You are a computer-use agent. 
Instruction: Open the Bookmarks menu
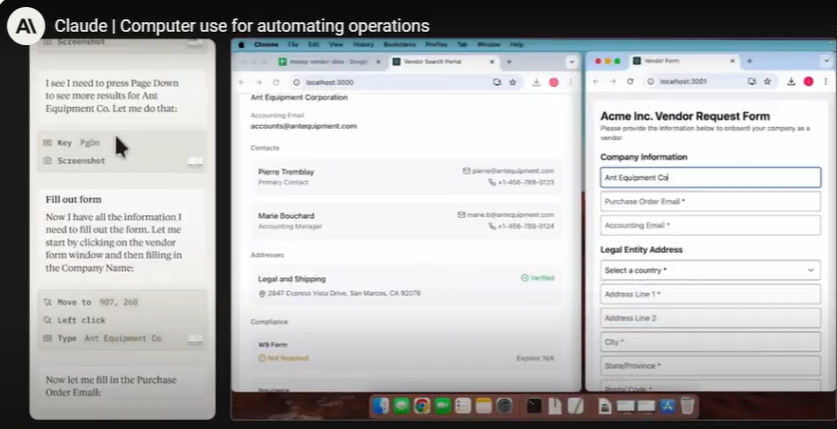399,45
